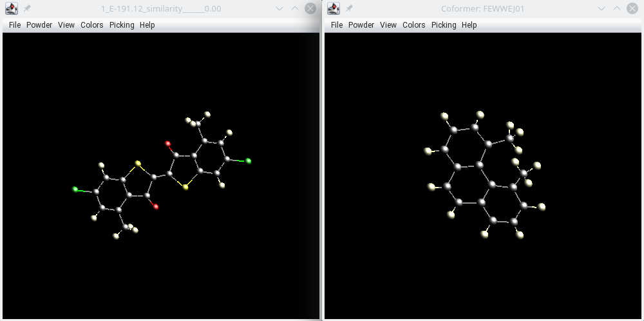Click the 1_E-191.12_similarity title text

pos(161,8)
